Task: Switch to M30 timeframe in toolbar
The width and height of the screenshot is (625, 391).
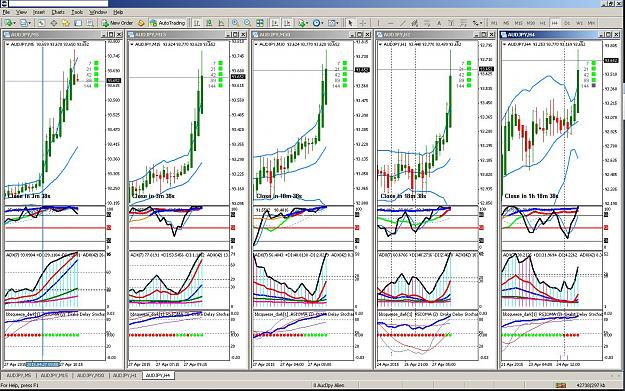Action: click(531, 23)
